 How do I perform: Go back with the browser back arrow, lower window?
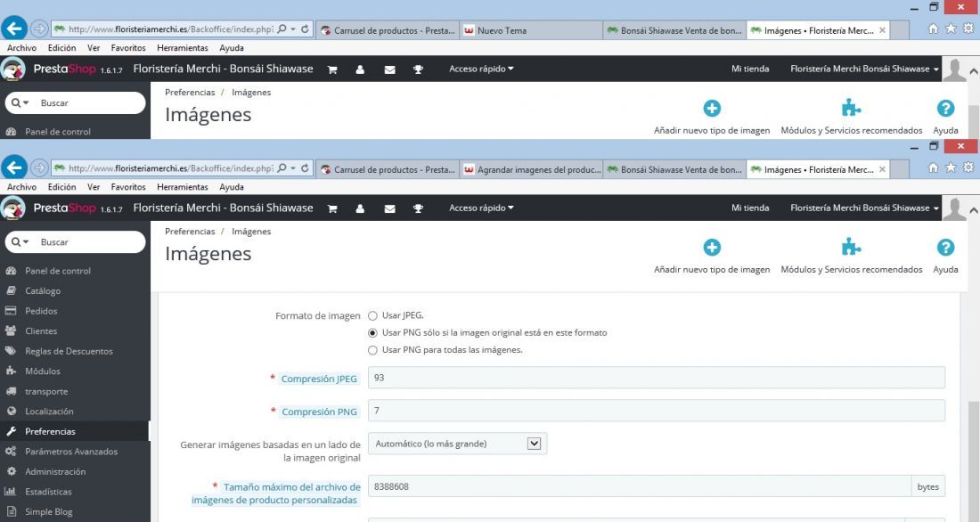(13, 167)
